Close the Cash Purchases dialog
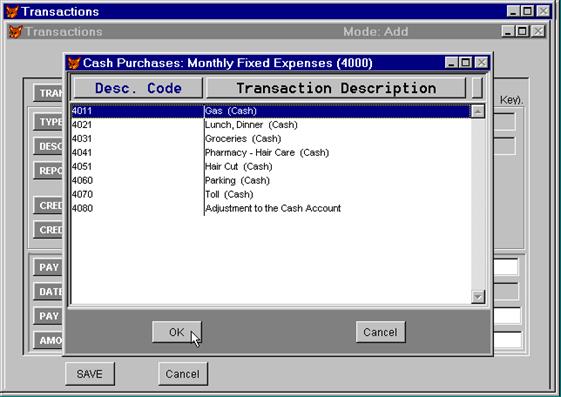Image resolution: width=561 pixels, height=397 pixels. (482, 63)
